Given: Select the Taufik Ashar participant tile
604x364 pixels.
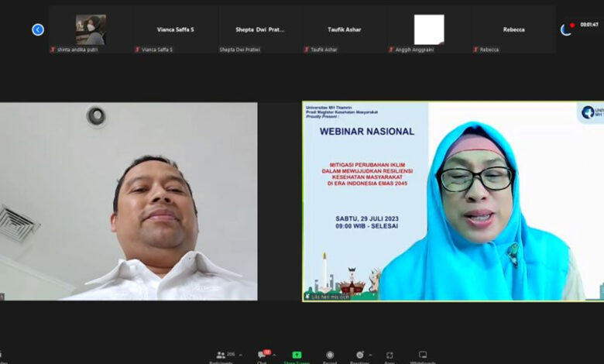Looking at the screenshot, I should pos(345,29).
